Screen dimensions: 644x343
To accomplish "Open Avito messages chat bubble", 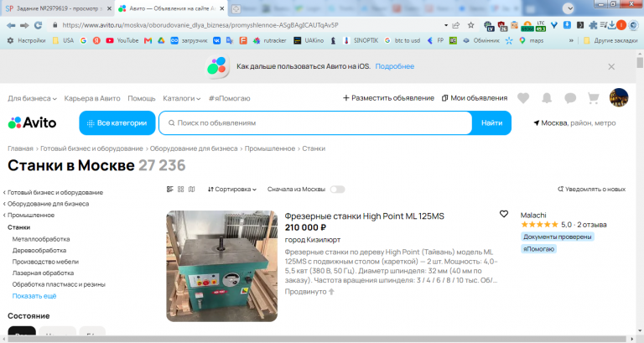I will (x=570, y=98).
